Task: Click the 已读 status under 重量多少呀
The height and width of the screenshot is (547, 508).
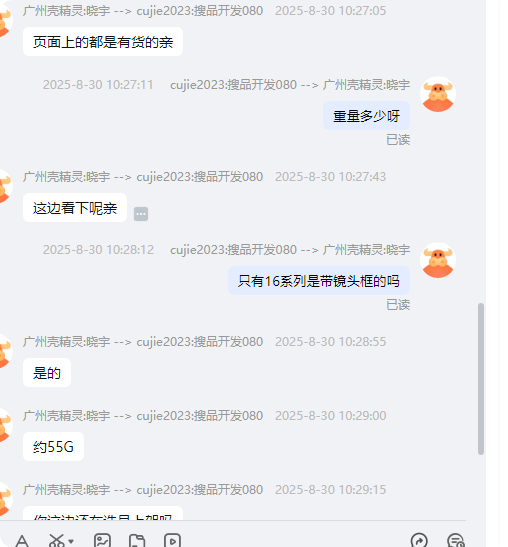Action: [x=398, y=140]
